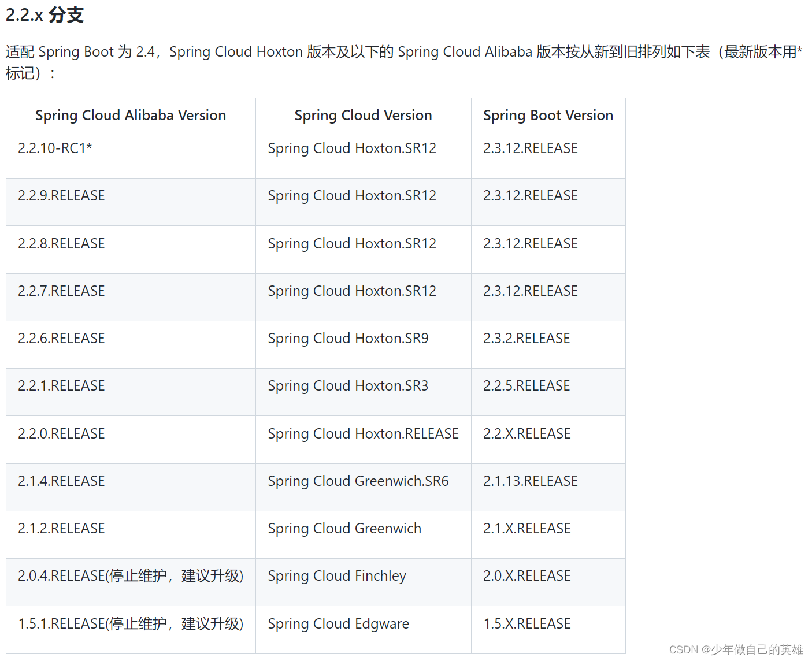Viewport: 812px width, 661px height.
Task: Click the 'Spring Cloud Hoxton.SR3' cell
Action: [x=364, y=392]
